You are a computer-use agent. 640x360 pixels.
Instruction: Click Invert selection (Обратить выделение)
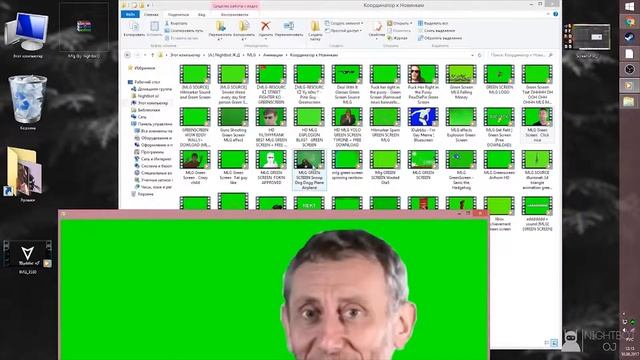(x=440, y=38)
